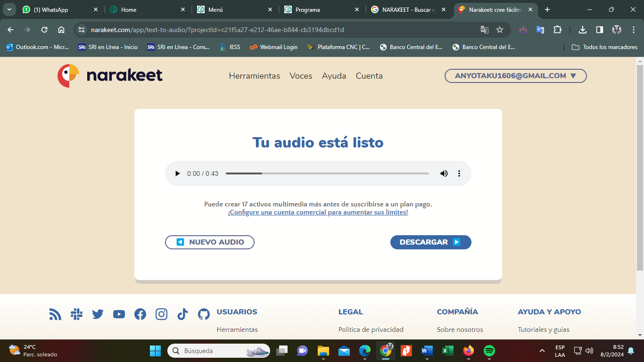Mute the audio player volume

[x=444, y=173]
